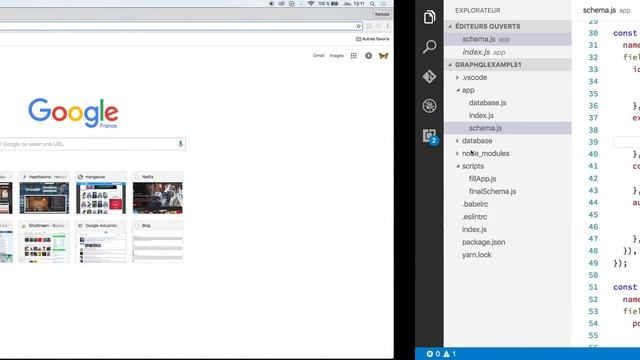Open the Autres favoris bookmarks folder
The height and width of the screenshot is (360, 640).
tap(372, 39)
